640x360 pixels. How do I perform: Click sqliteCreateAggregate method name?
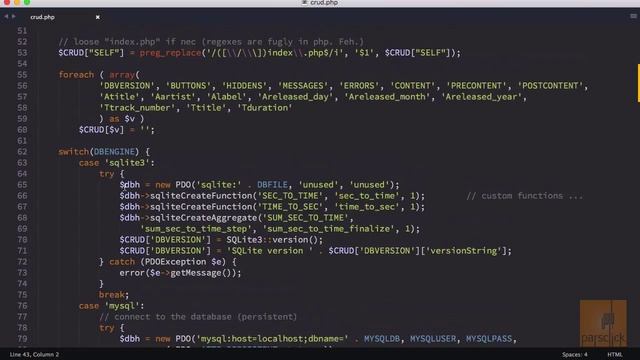204,218
